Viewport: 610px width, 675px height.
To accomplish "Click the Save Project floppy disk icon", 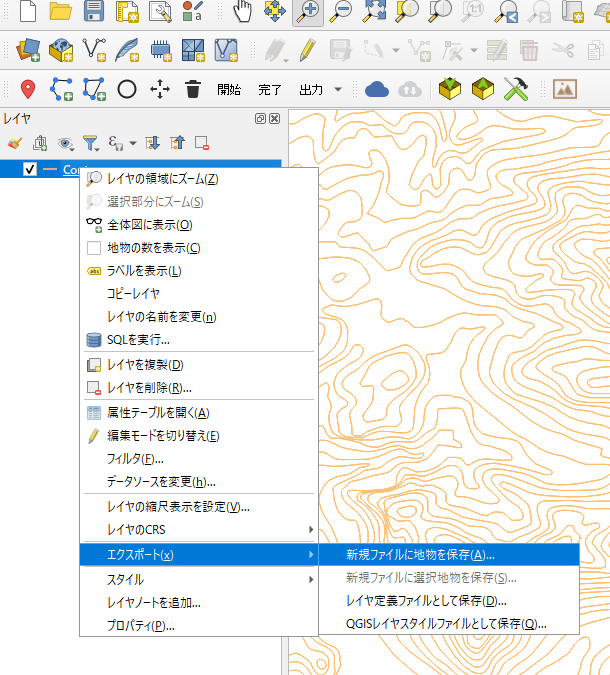I will pos(94,12).
